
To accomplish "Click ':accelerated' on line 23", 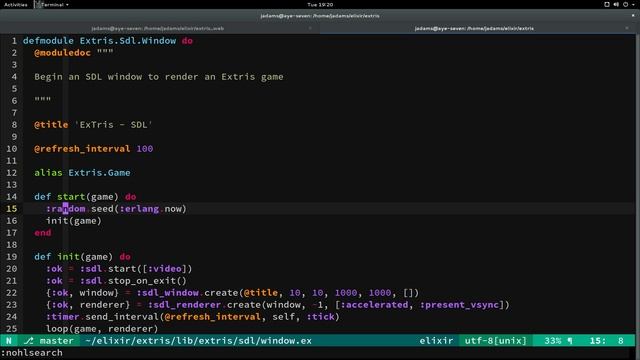I will tap(375, 305).
